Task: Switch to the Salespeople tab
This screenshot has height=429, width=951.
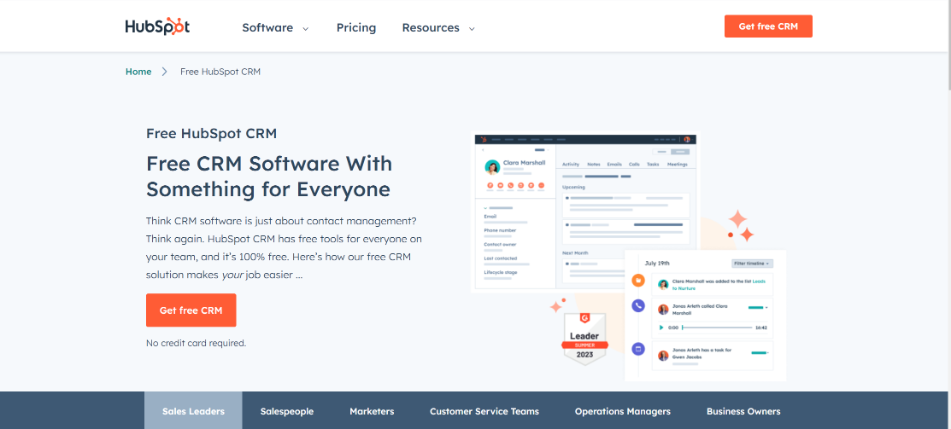Action: click(x=287, y=411)
